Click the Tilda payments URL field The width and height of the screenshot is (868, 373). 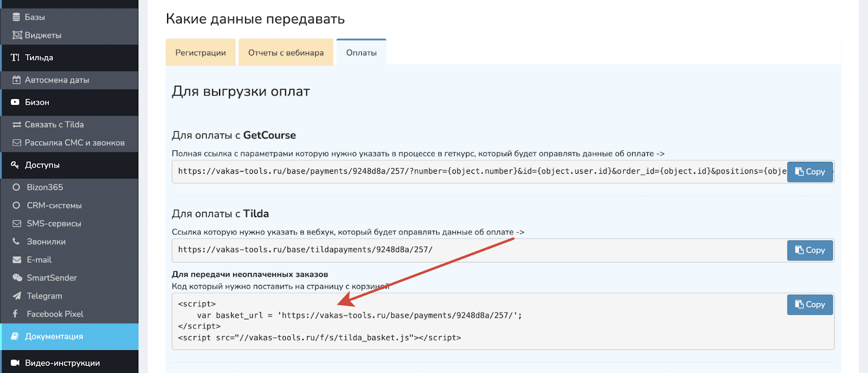(477, 250)
